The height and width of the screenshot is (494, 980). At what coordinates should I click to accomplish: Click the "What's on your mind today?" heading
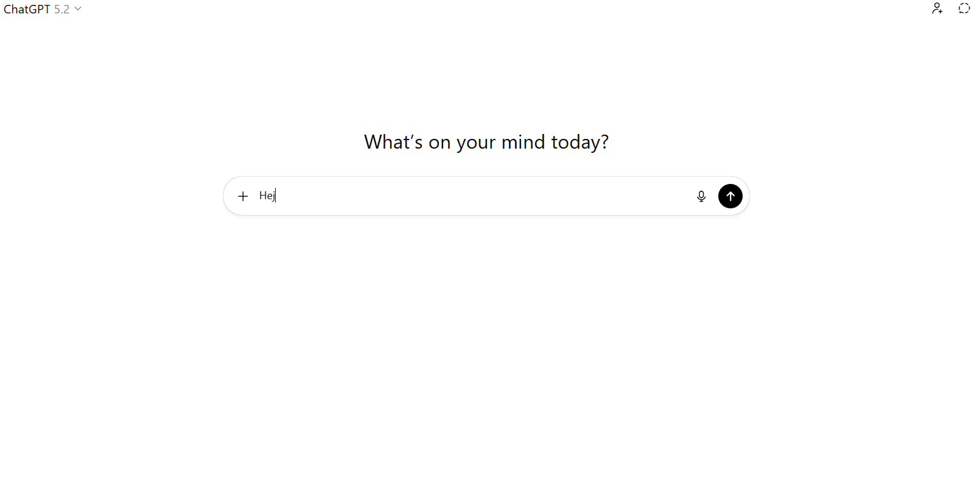click(x=486, y=142)
